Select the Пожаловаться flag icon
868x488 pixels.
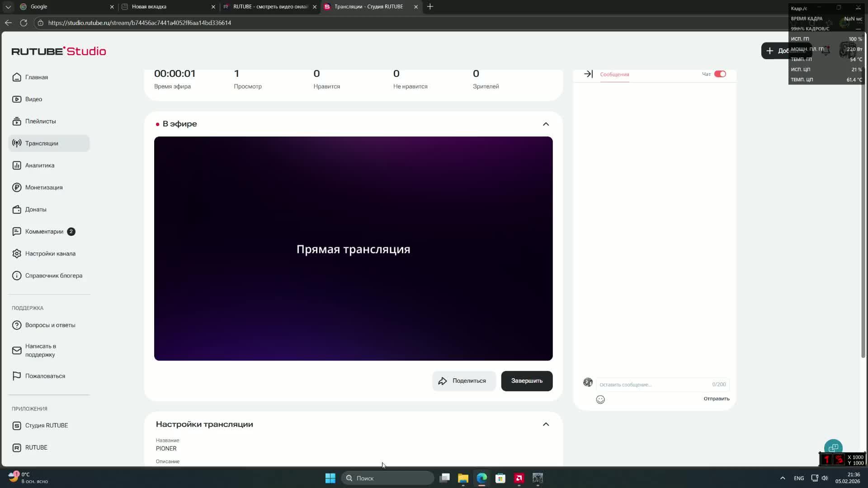tap(17, 376)
